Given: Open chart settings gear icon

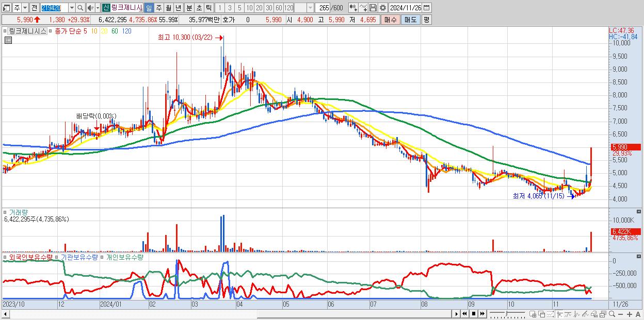Looking at the screenshot, I should pyautogui.click(x=382, y=8).
